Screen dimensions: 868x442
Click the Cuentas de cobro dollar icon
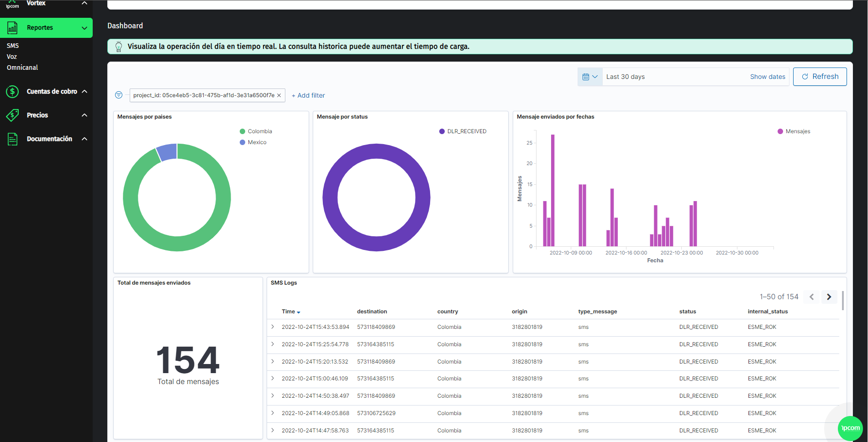[x=12, y=92]
